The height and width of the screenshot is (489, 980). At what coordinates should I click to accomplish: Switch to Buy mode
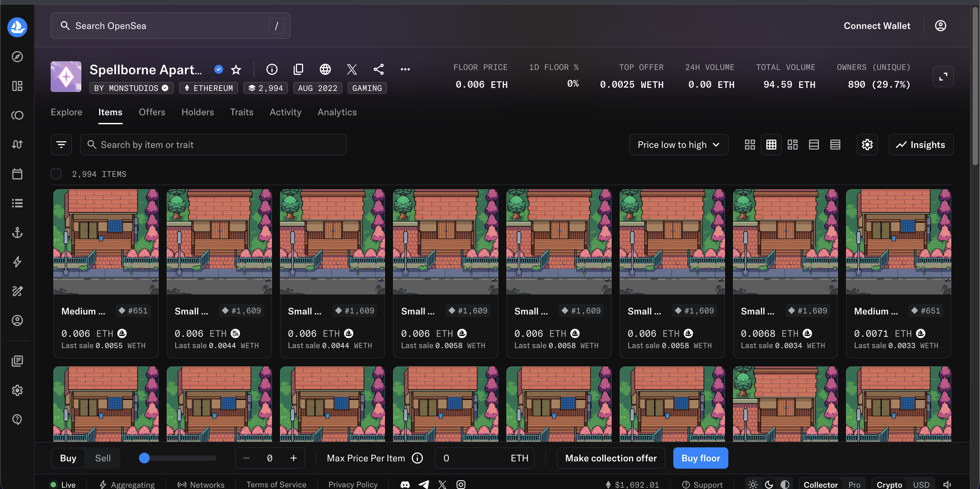(x=68, y=458)
